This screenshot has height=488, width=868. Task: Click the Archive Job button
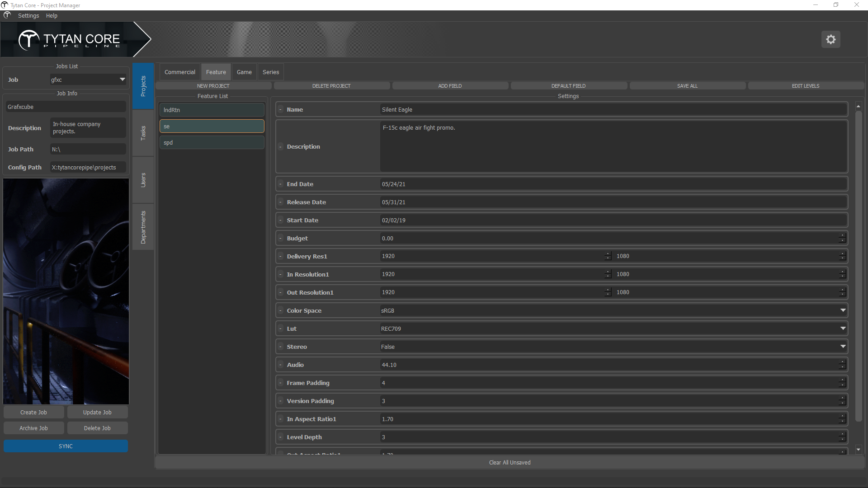tap(33, 428)
